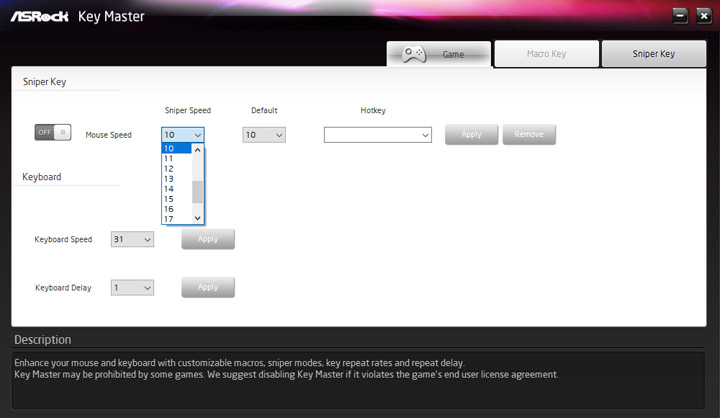Toggle the Mouse Speed OFF switch
Screen dimensions: 720x418
[53, 132]
